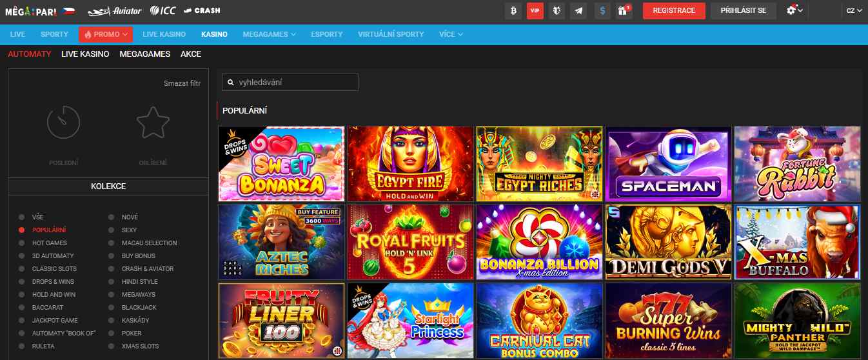Click the Smazat filtr link
The image size is (868, 360).
[x=182, y=83]
